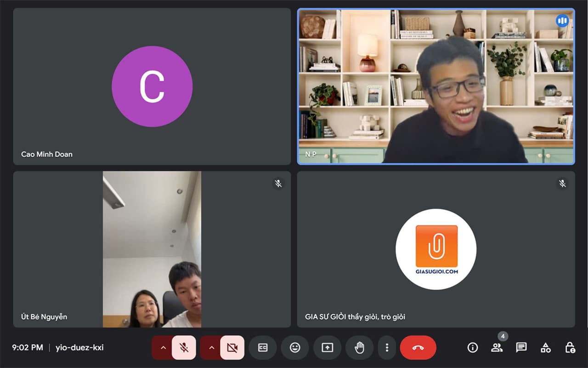Select Út Bé Nguyễn's video feed

(x=152, y=249)
